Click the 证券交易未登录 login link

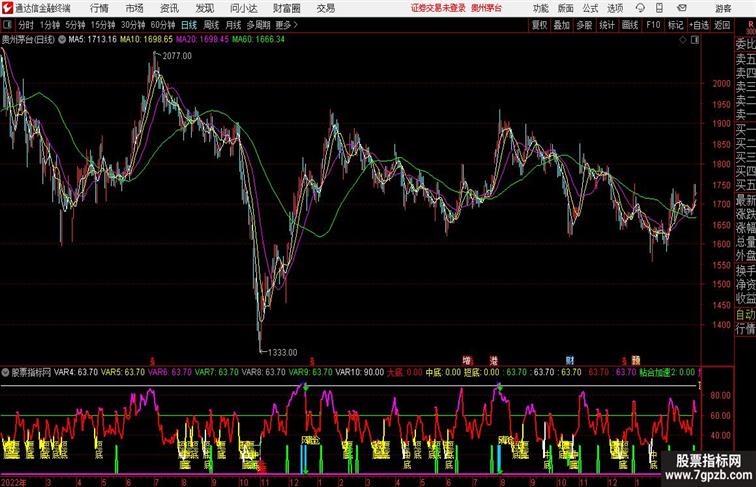click(438, 8)
